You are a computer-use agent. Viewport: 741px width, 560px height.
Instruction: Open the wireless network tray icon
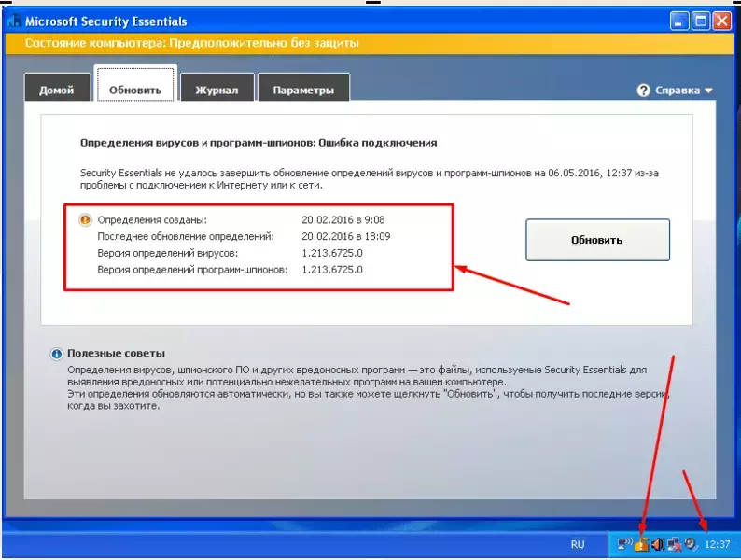624,544
